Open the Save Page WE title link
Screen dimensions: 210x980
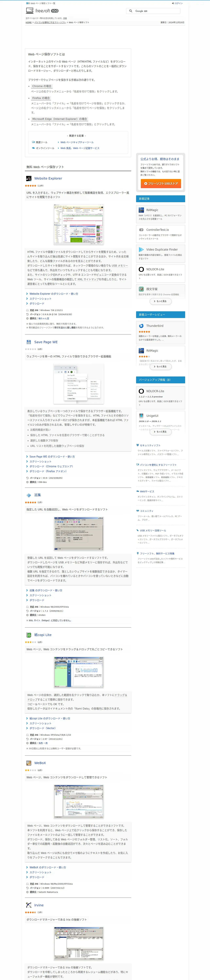click(x=46, y=342)
